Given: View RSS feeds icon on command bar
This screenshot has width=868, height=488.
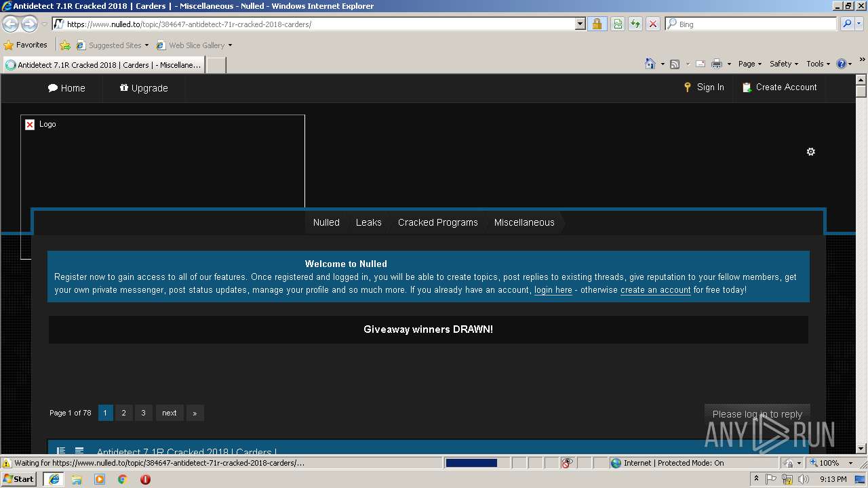Looking at the screenshot, I should click(x=675, y=64).
